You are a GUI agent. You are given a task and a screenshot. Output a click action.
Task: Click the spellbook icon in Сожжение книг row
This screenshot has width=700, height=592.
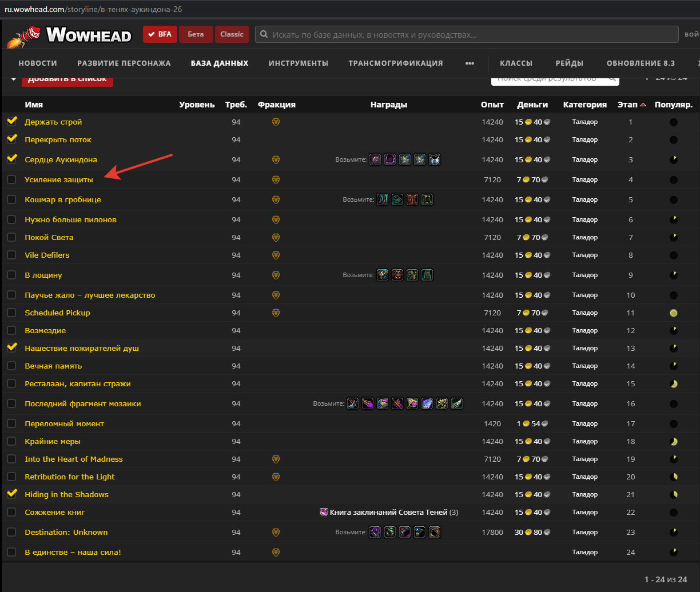pyautogui.click(x=324, y=513)
